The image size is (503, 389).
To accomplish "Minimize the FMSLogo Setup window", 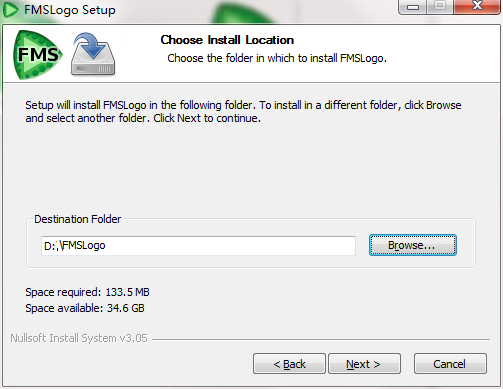I will pos(413,7).
